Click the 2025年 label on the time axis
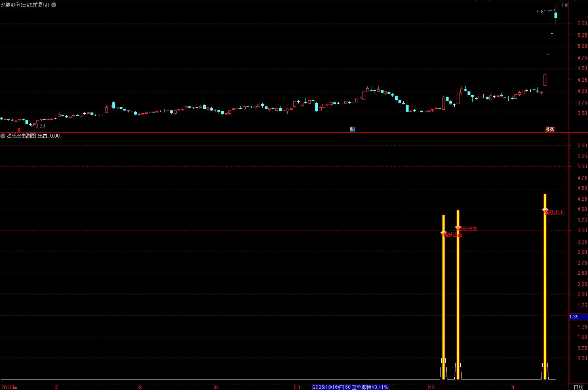Viewport: 588px width, 390px height. click(x=9, y=388)
